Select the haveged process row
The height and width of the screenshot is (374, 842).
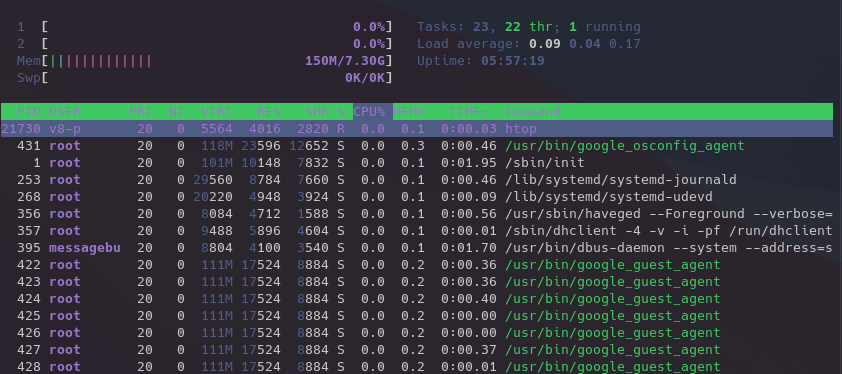(417, 214)
